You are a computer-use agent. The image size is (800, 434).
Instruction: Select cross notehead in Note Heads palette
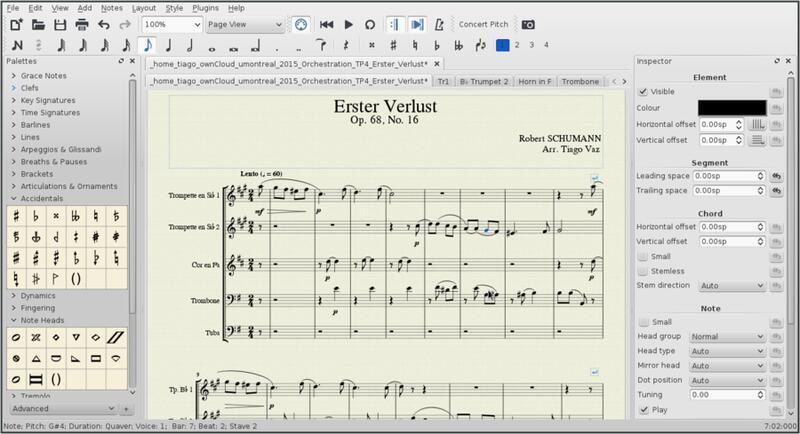click(x=36, y=337)
